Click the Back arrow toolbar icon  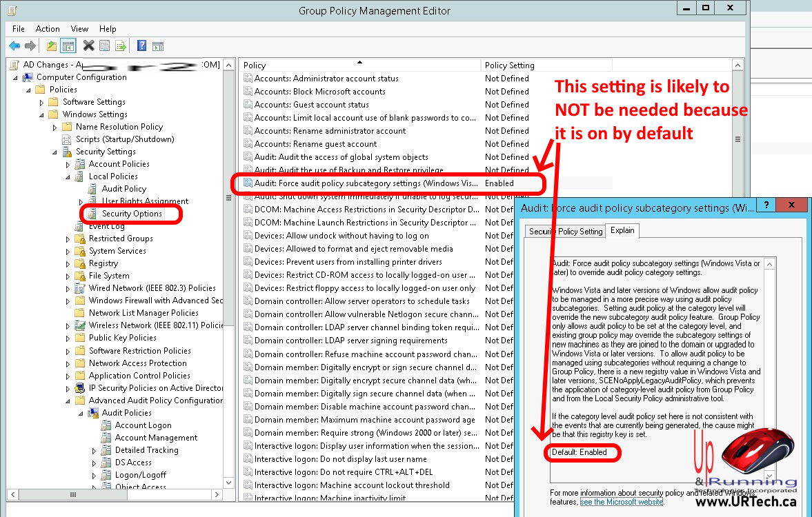[x=14, y=46]
